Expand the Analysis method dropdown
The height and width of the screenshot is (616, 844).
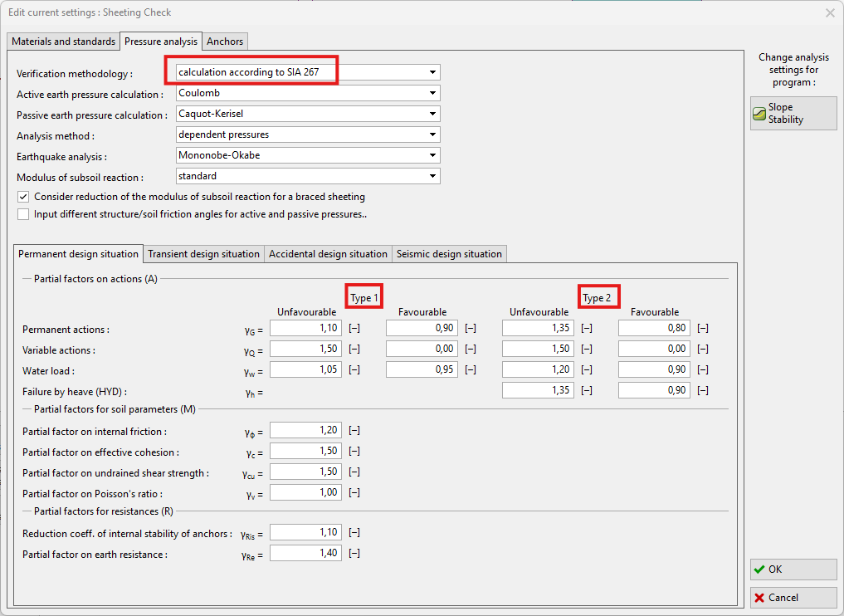432,134
